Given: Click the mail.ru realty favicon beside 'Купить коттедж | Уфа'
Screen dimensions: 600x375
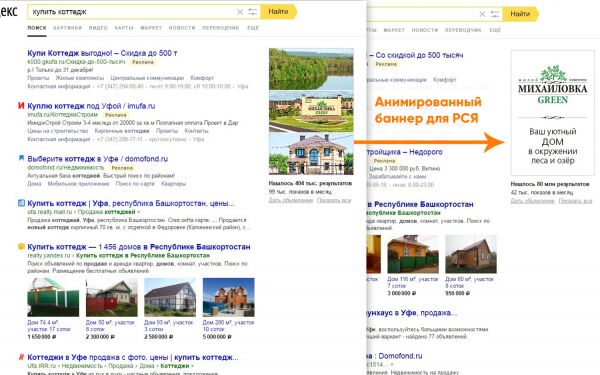Looking at the screenshot, I should (21, 203).
